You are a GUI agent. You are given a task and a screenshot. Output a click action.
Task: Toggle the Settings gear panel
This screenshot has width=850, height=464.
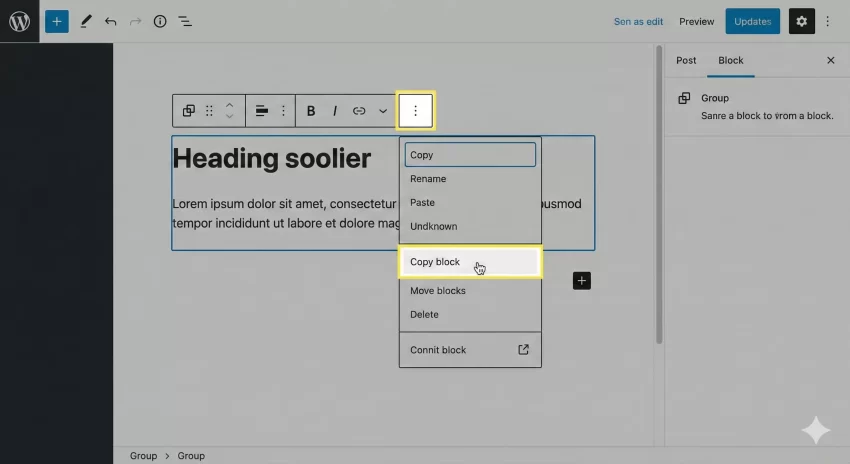coord(801,21)
